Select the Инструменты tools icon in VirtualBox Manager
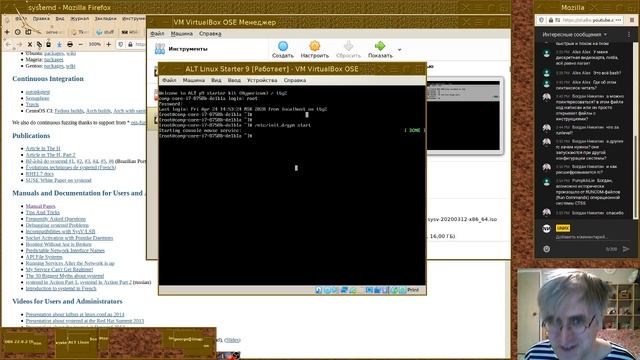 point(160,49)
